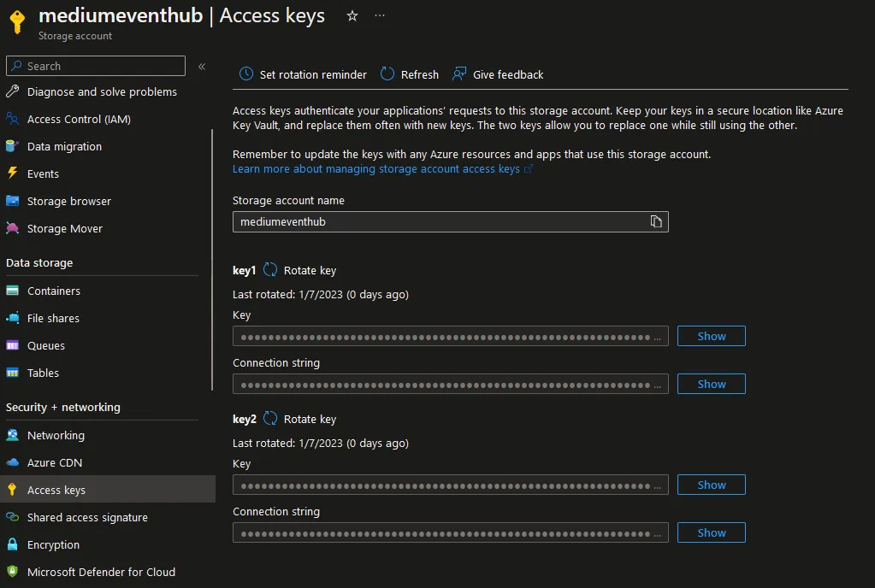Click the Refresh label in toolbar
The image size is (875, 588).
(x=420, y=74)
